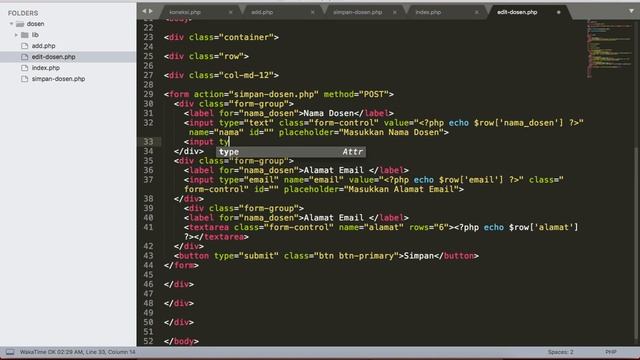This screenshot has width=640, height=360.
Task: Click line number 43 in gutter
Action: point(148,256)
